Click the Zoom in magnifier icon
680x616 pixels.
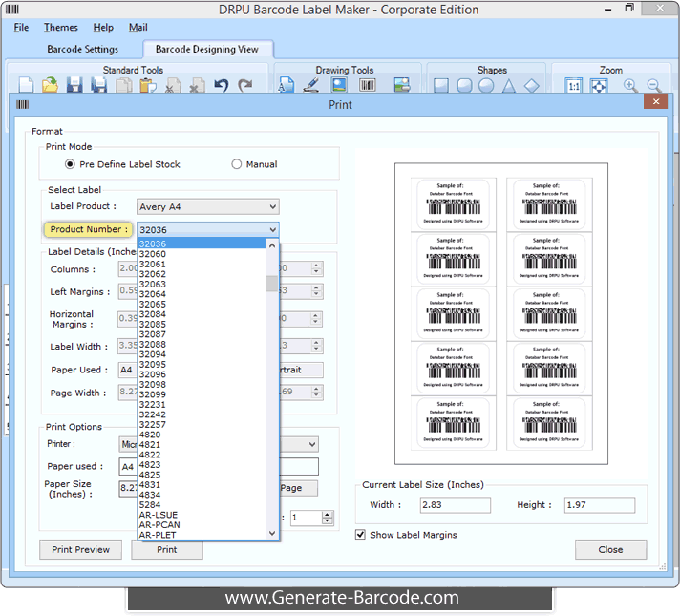click(630, 85)
